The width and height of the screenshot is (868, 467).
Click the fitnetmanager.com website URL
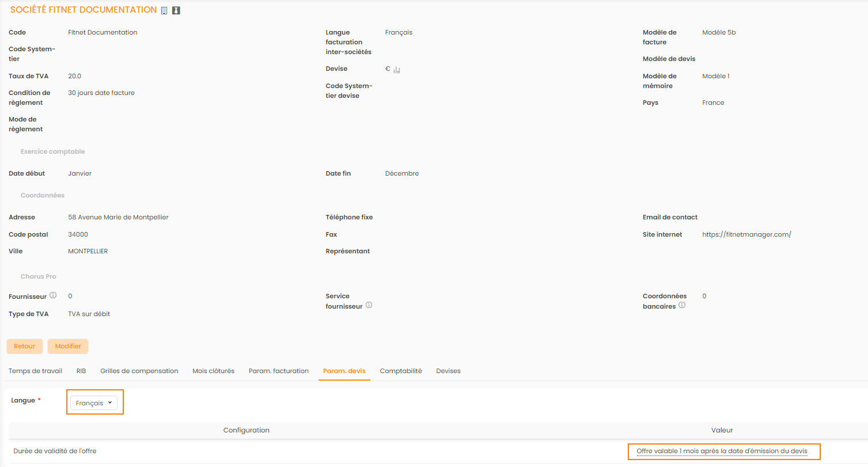(x=746, y=234)
